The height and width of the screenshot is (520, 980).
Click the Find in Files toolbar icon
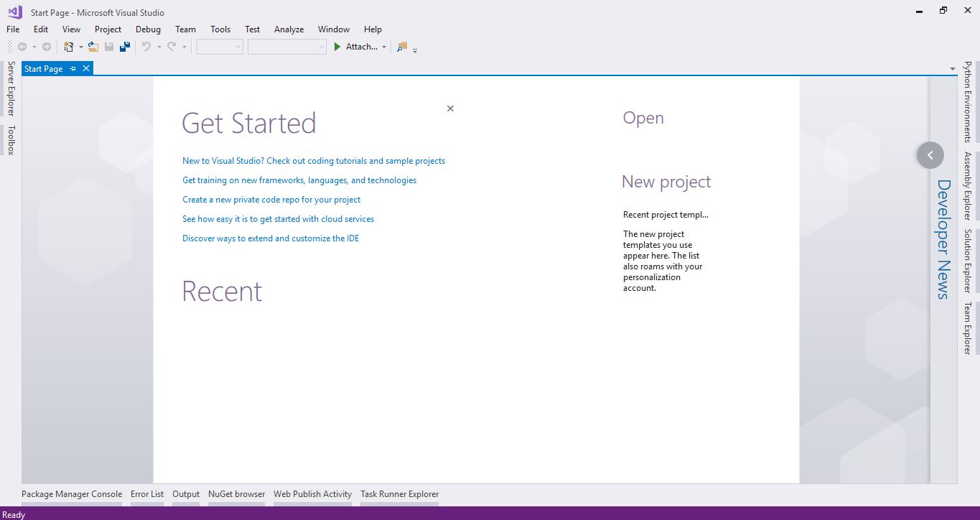click(x=402, y=47)
